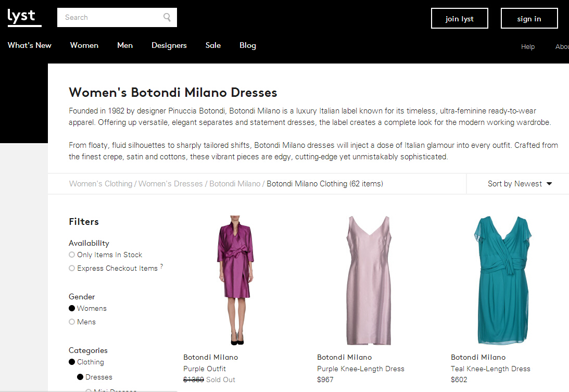Open the Women menu
The width and height of the screenshot is (569, 392).
pyautogui.click(x=84, y=45)
